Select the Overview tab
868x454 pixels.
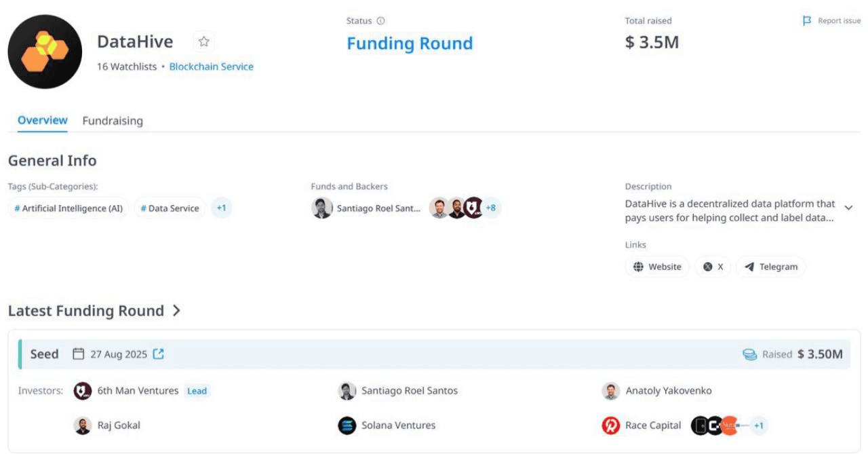pos(42,120)
